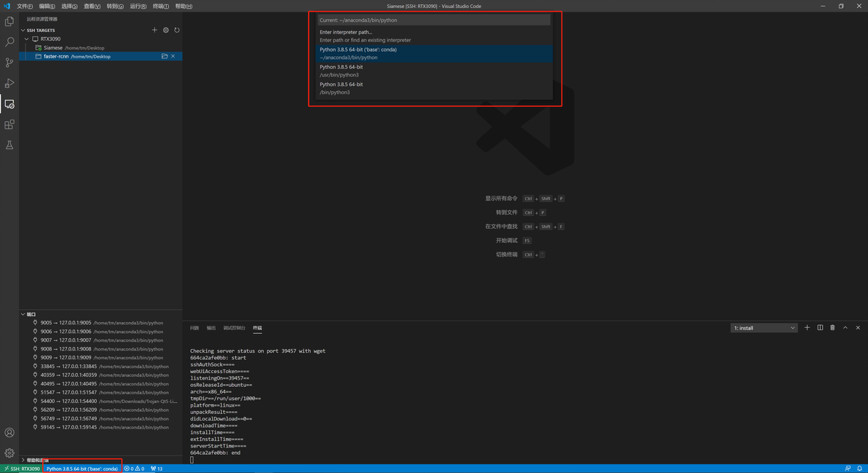Switch to the 输出 (Output) panel tab
The image size is (868, 473).
[211, 328]
